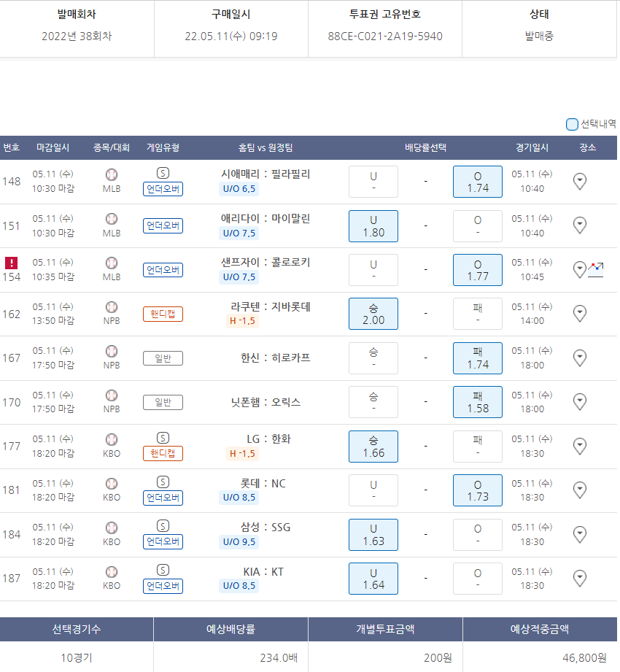Click U/O 6.5 label in row 148

coord(239,189)
